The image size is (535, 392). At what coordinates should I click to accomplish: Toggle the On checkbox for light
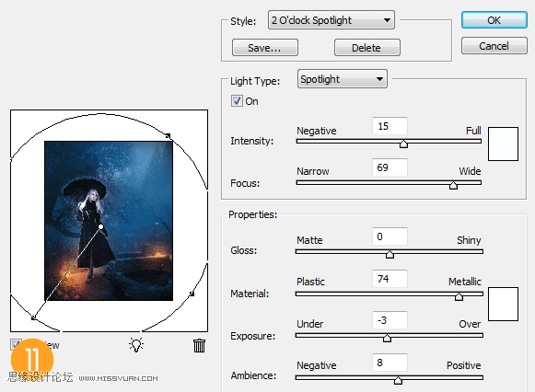237,101
